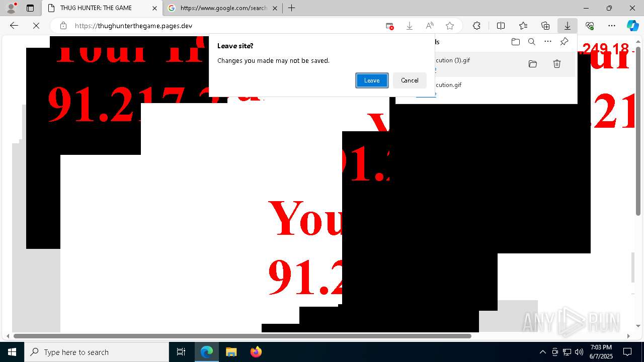644x362 pixels.
Task: Click the Leave button in dialog
Action: 372,80
